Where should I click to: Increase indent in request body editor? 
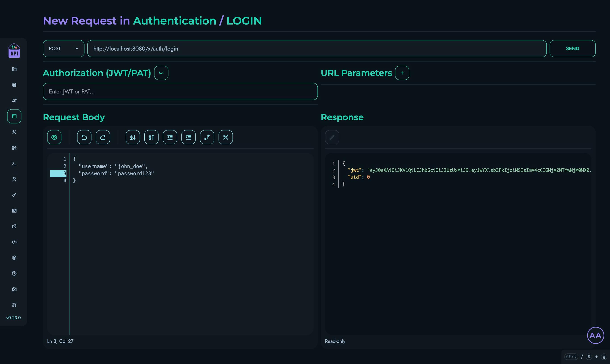click(188, 137)
